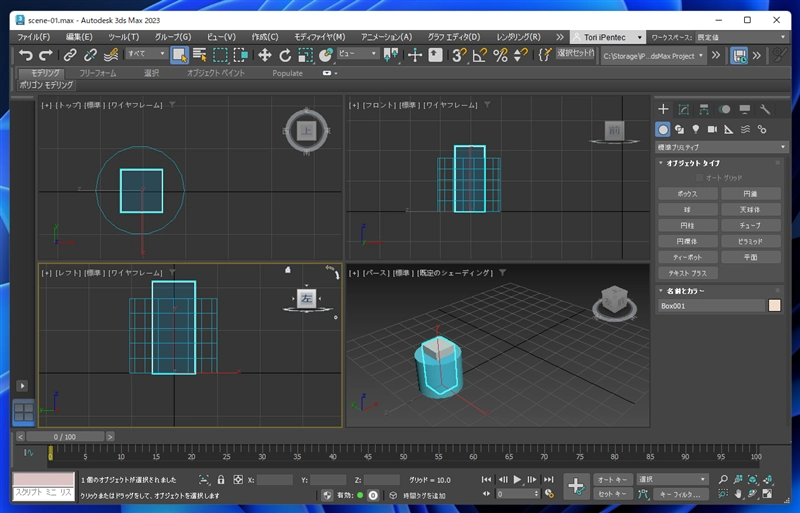Viewport: 800px width, 513px height.
Task: Switch to the Modify command panel tab
Action: [x=684, y=109]
